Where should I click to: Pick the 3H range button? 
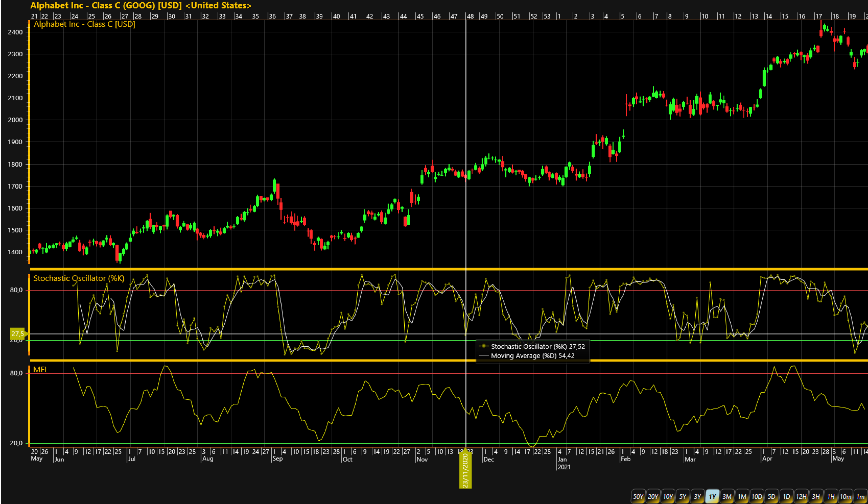pos(816,496)
